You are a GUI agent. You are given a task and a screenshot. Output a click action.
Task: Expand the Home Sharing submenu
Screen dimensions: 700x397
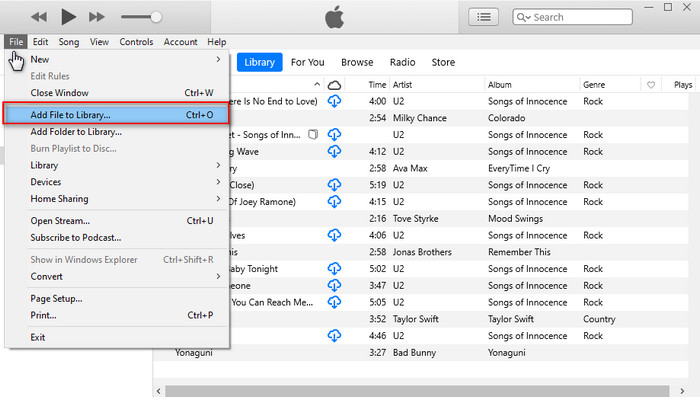pyautogui.click(x=117, y=199)
